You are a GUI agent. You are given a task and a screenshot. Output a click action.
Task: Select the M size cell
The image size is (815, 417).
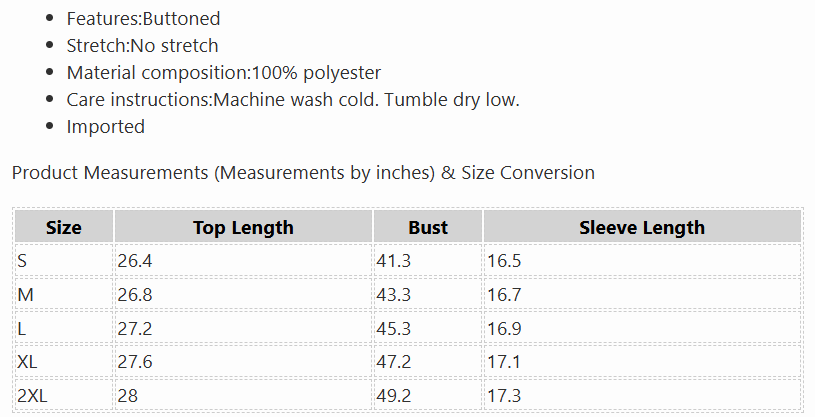tap(64, 295)
